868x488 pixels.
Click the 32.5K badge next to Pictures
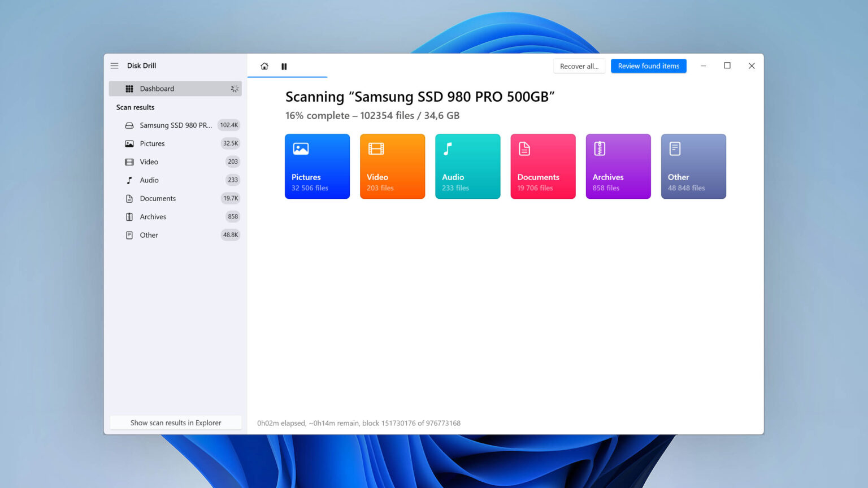pyautogui.click(x=230, y=143)
